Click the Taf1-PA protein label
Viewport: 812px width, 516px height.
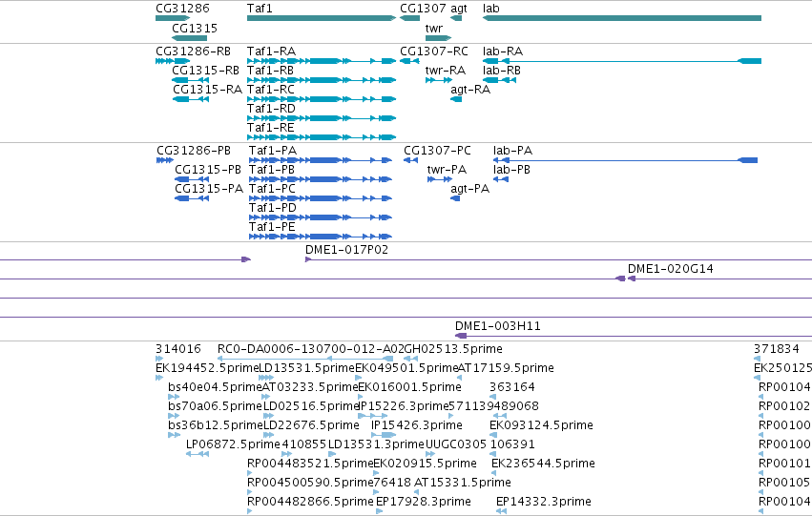(x=273, y=151)
